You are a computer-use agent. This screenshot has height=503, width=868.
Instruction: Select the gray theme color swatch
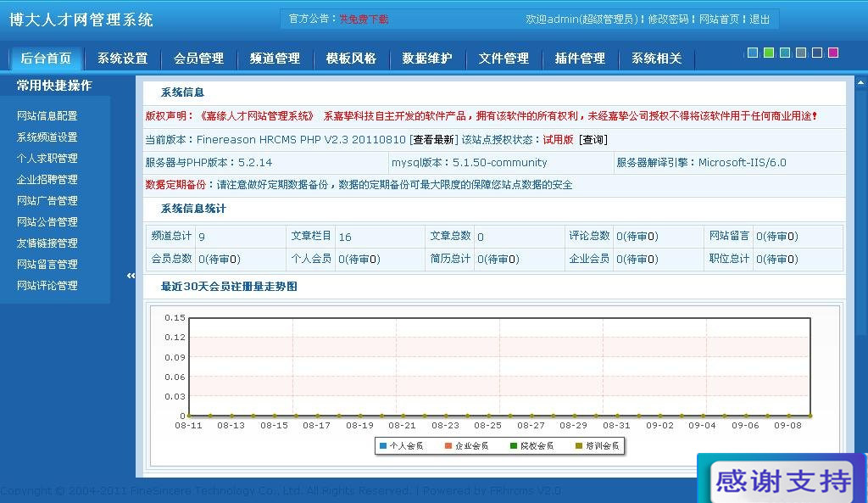tap(800, 53)
